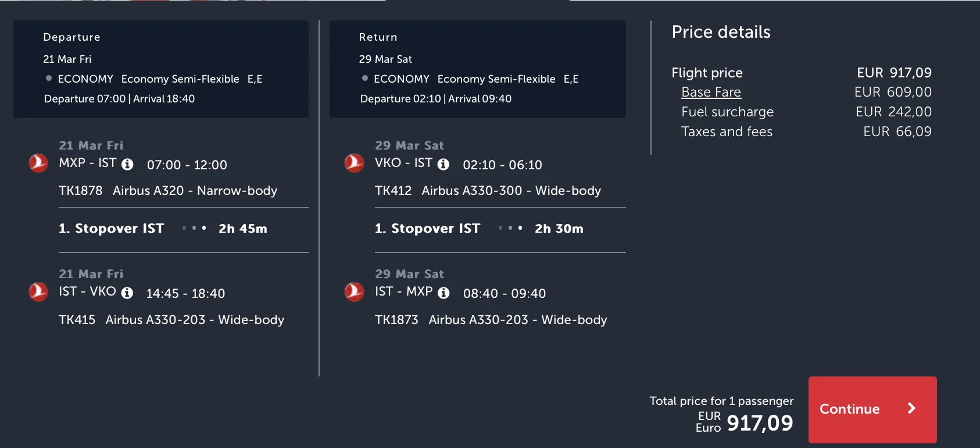The height and width of the screenshot is (448, 980).
Task: Click airline logo next to IST - VKO
Action: tap(38, 291)
